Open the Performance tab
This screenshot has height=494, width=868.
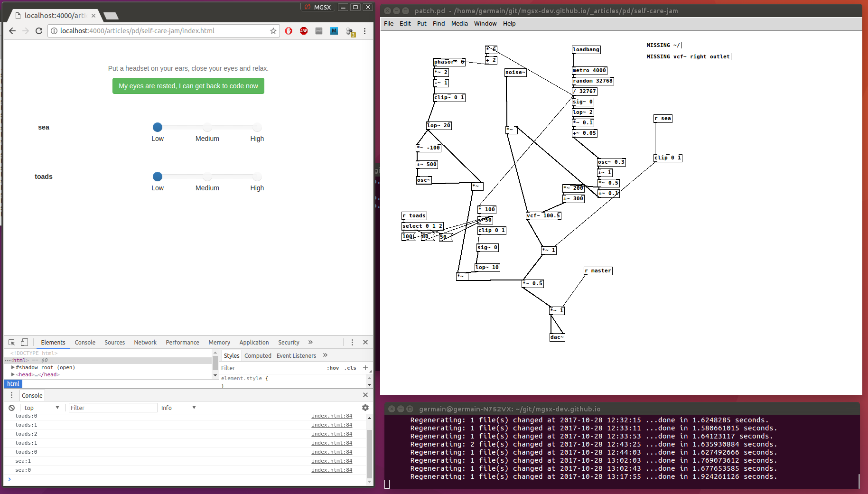[182, 342]
